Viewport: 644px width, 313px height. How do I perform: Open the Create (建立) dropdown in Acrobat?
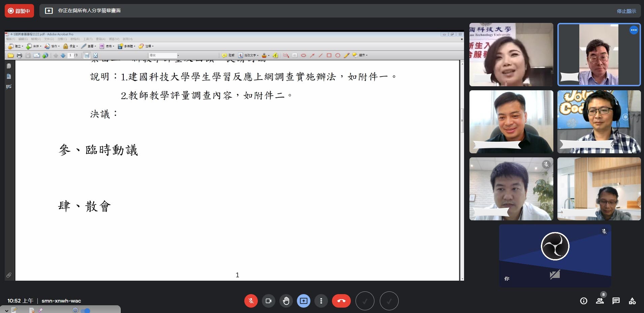coord(15,46)
